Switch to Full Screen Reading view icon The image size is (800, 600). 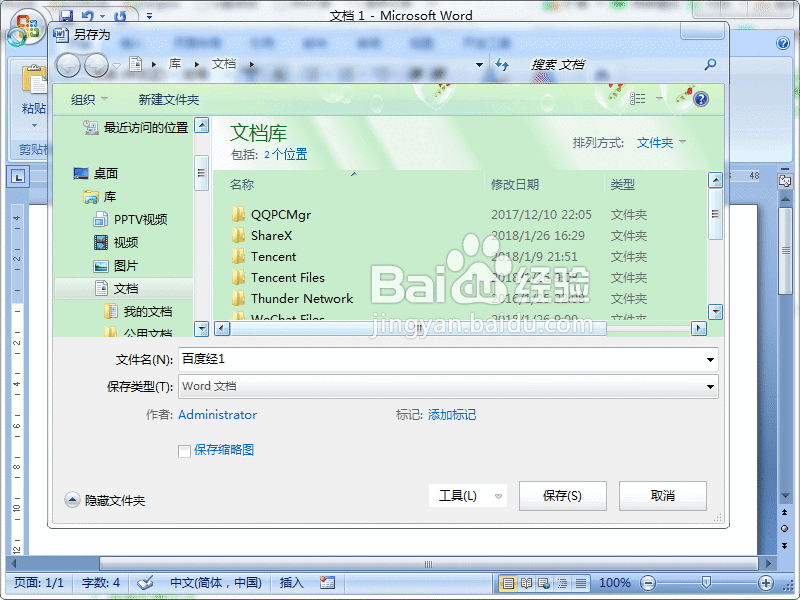pos(526,583)
